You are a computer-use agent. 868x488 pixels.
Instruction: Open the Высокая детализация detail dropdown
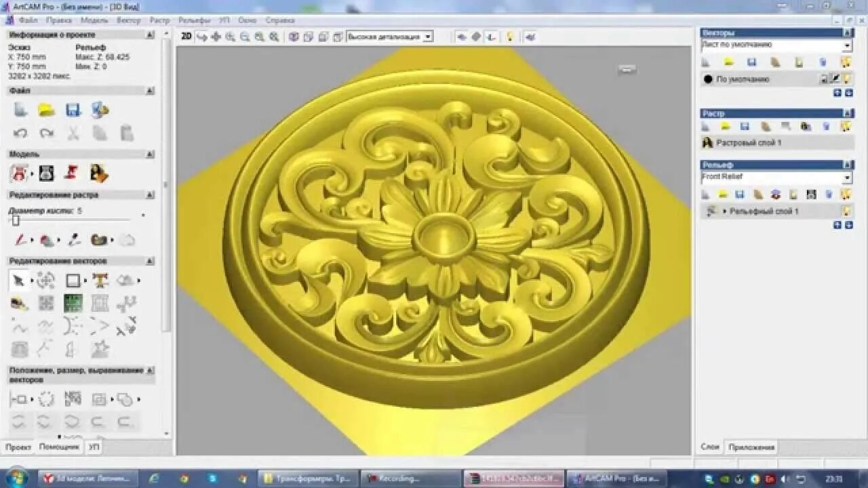428,37
